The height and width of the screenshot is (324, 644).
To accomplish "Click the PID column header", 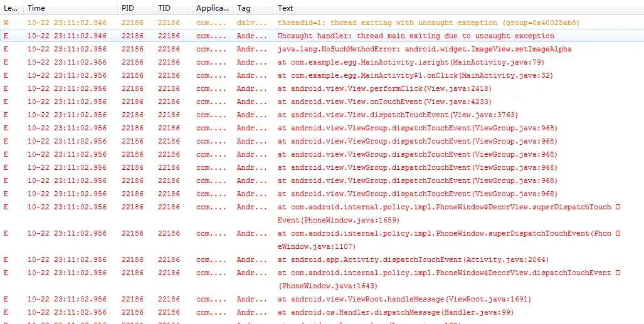I will (x=135, y=8).
